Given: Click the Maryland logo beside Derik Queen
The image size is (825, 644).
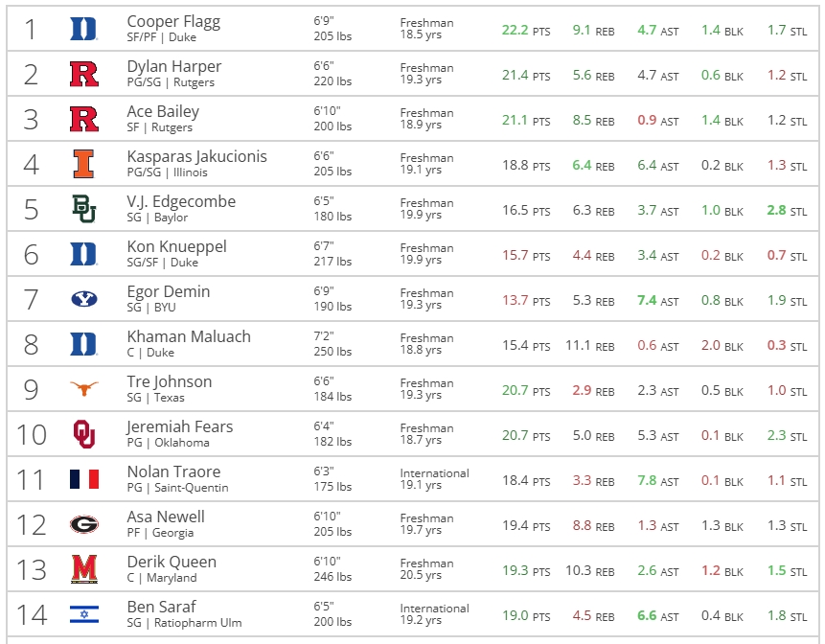Looking at the screenshot, I should pyautogui.click(x=84, y=569).
